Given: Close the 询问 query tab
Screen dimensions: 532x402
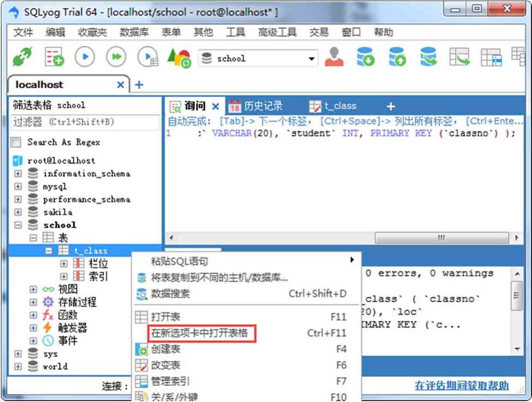Looking at the screenshot, I should 215,106.
